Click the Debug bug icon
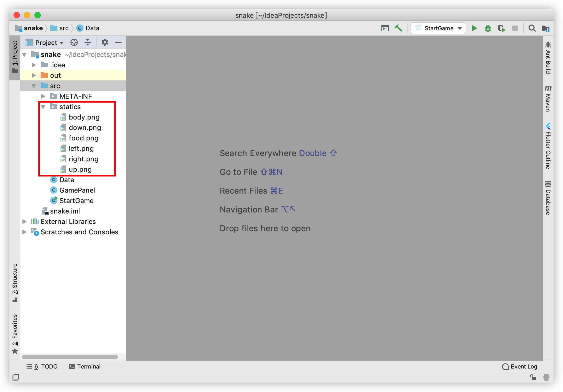This screenshot has height=392, width=563. pos(488,28)
